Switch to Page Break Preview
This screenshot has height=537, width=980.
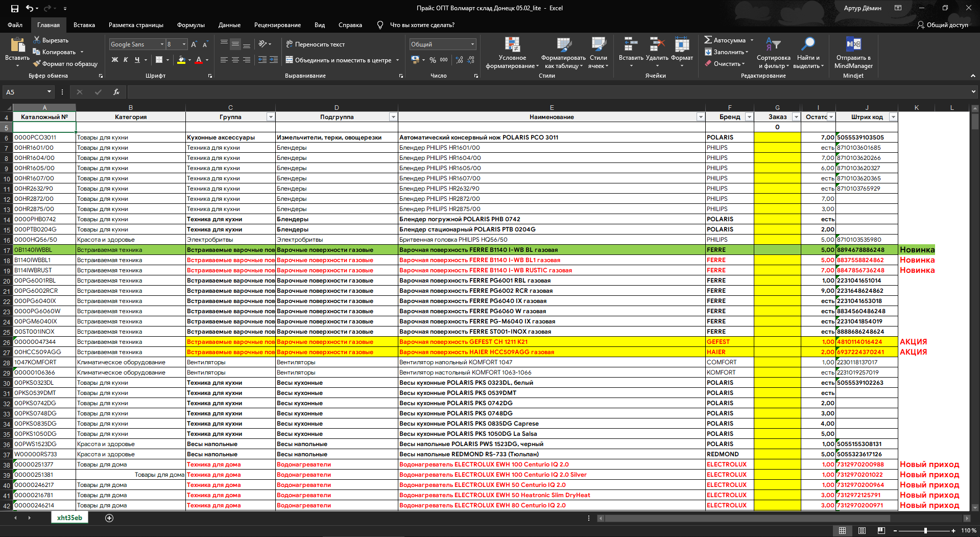(x=881, y=531)
